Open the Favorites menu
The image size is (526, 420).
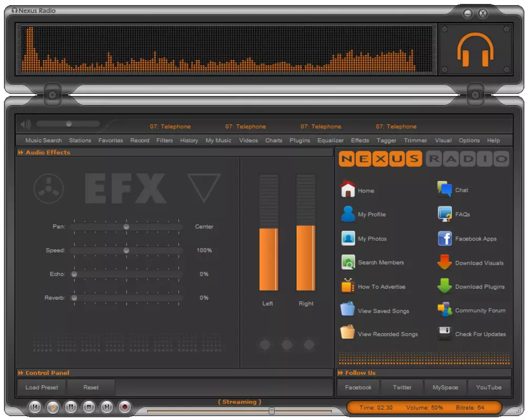tap(110, 141)
